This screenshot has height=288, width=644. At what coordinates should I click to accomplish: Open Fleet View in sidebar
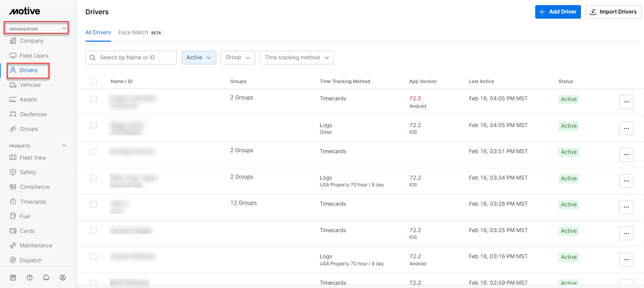pyautogui.click(x=33, y=158)
